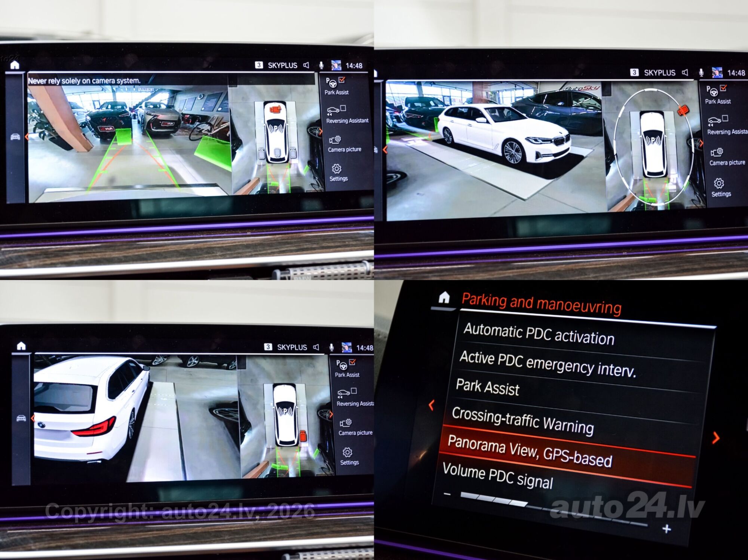Viewport: 748px width, 560px height.
Task: Tap microphone icon on the rear-camera guide-lines screen
Action: (x=321, y=65)
